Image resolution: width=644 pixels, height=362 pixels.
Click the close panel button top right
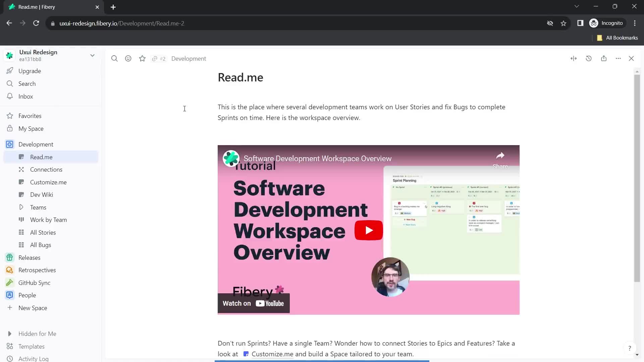632,58
